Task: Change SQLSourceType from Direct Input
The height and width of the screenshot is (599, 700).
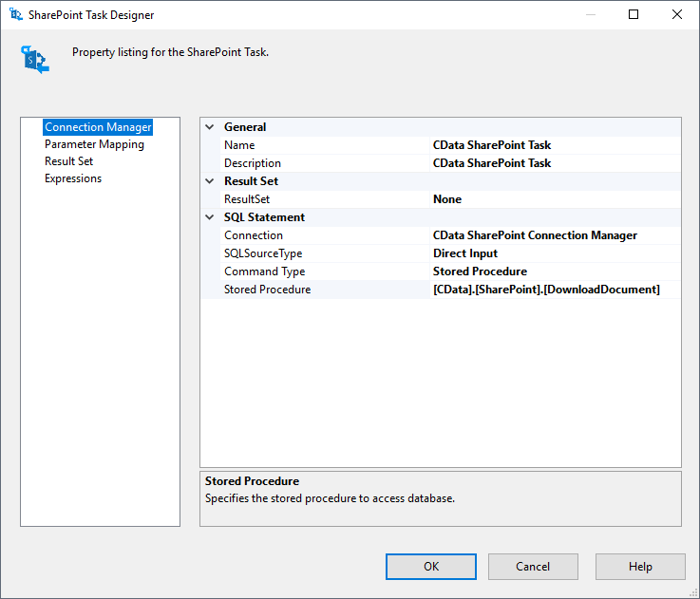Action: point(555,253)
